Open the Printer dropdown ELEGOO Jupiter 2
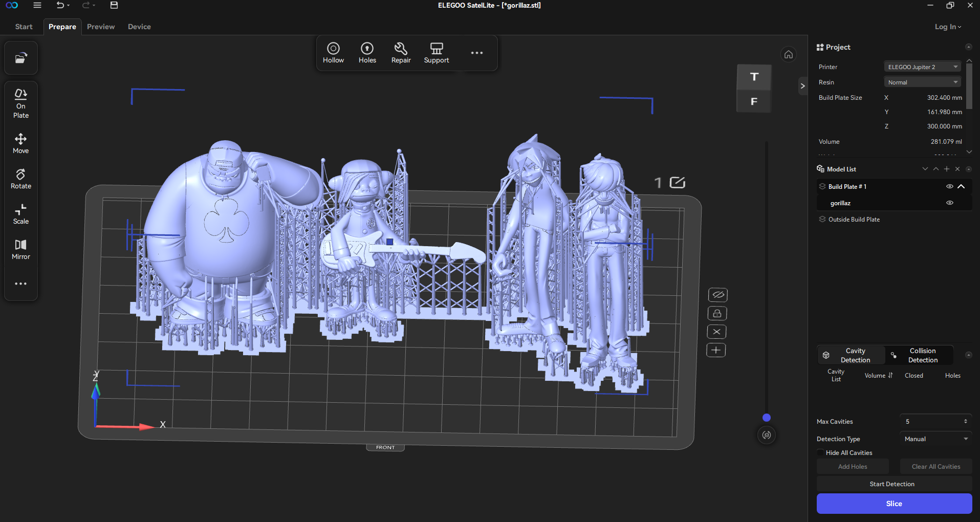Viewport: 980px width, 522px height. click(x=923, y=67)
